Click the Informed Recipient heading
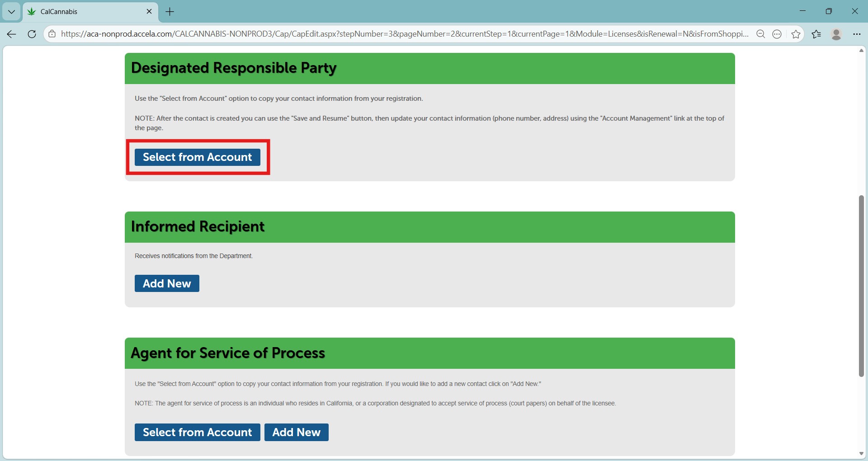The height and width of the screenshot is (461, 868). point(198,226)
